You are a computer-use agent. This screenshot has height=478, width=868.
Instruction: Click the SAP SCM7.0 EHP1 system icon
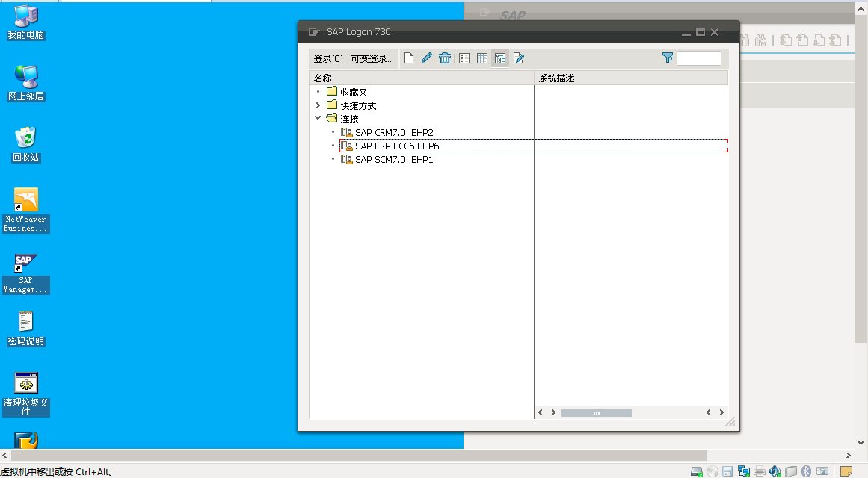pyautogui.click(x=347, y=159)
